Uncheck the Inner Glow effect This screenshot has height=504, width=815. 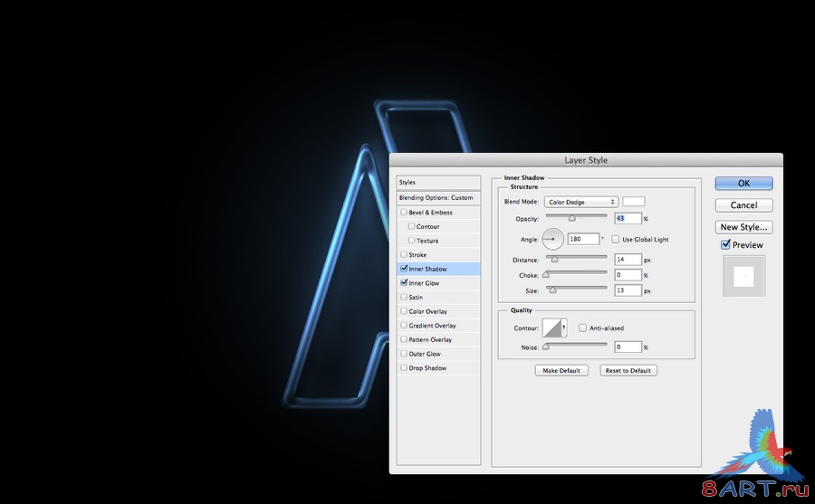click(x=404, y=282)
